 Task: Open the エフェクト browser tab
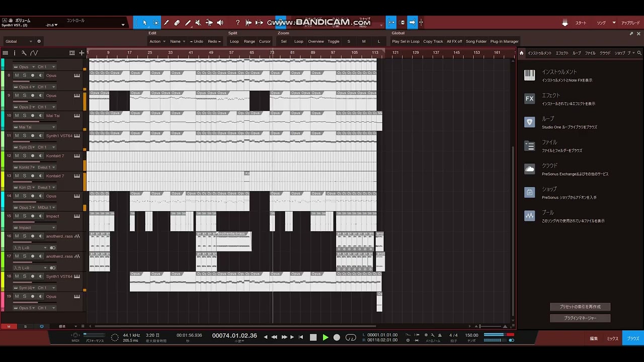click(562, 53)
